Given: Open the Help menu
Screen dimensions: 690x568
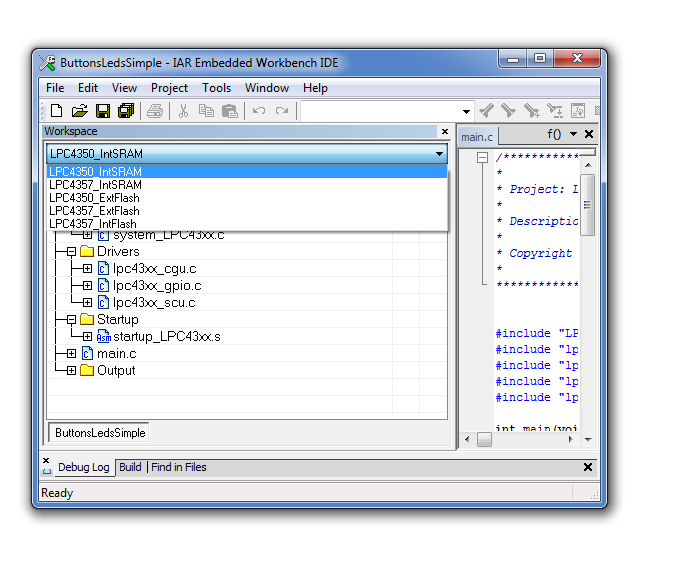Looking at the screenshot, I should 315,88.
